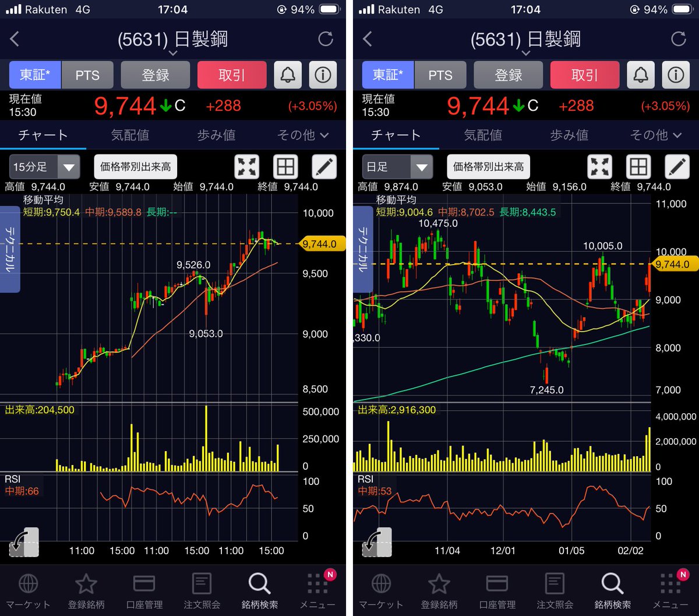The height and width of the screenshot is (616, 699).
Task: Refresh quote on the left screen
Action: point(326,39)
